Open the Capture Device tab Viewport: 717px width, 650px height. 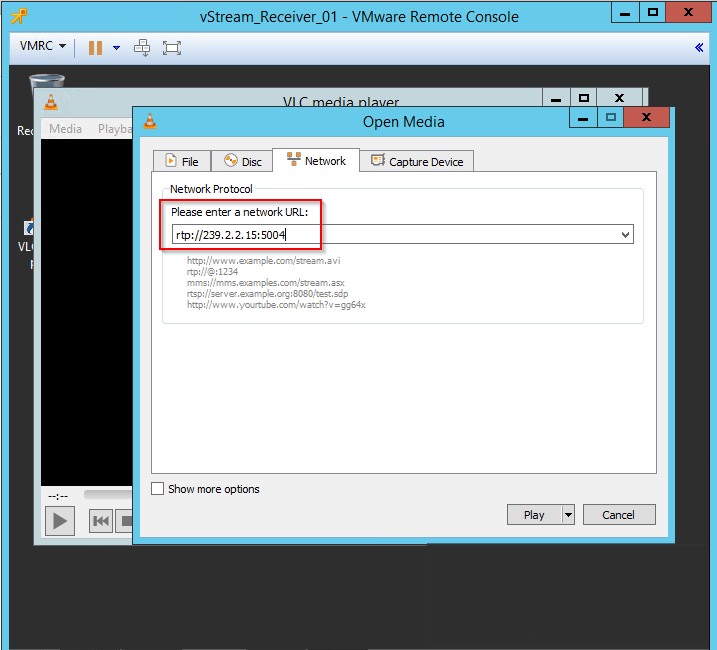click(x=416, y=161)
